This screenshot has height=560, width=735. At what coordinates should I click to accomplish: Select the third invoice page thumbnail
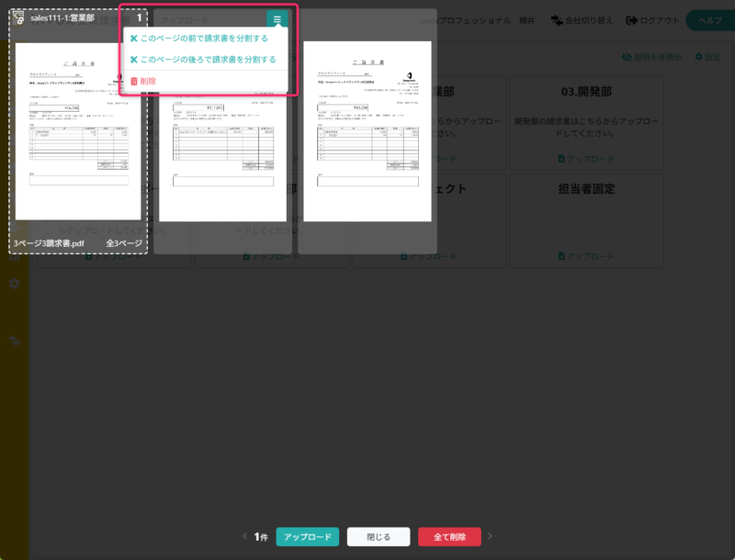(367, 131)
